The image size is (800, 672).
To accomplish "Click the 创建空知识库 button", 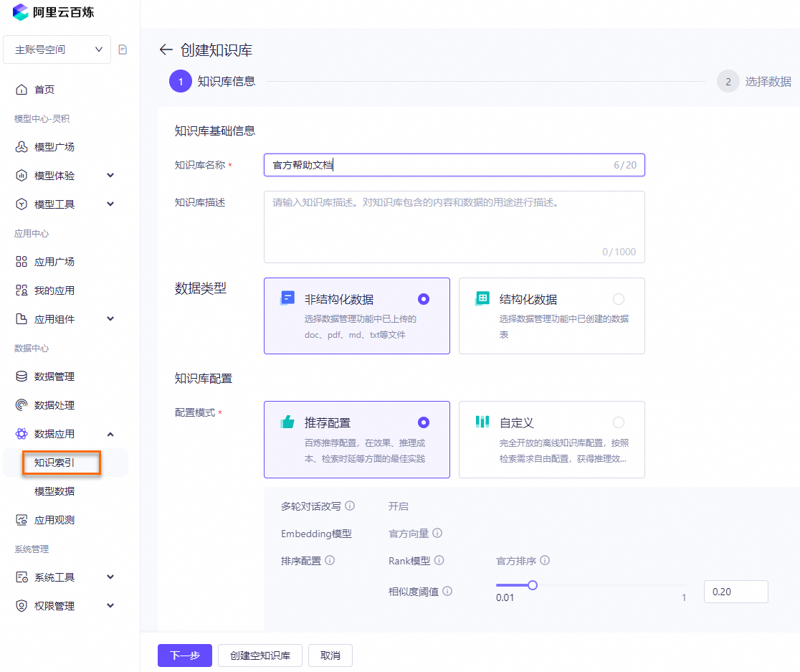I will [260, 656].
